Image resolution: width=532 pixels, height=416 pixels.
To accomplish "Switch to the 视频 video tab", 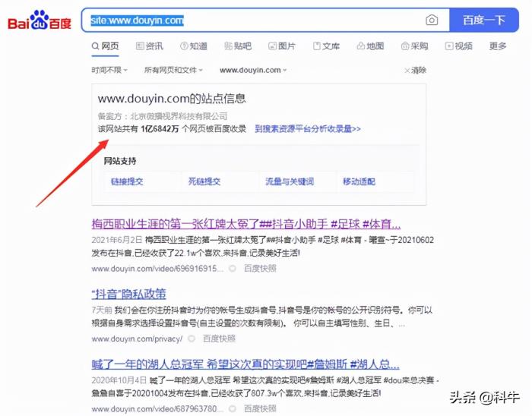I will click(x=458, y=46).
